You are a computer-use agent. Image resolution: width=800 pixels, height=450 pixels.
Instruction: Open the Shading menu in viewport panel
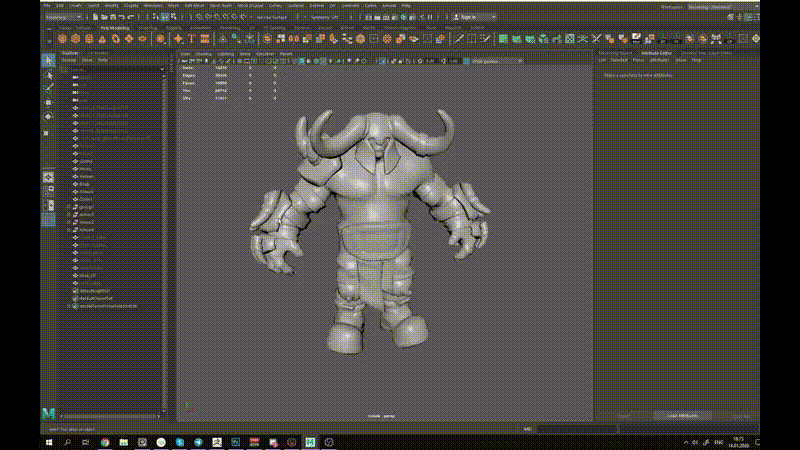click(x=203, y=53)
